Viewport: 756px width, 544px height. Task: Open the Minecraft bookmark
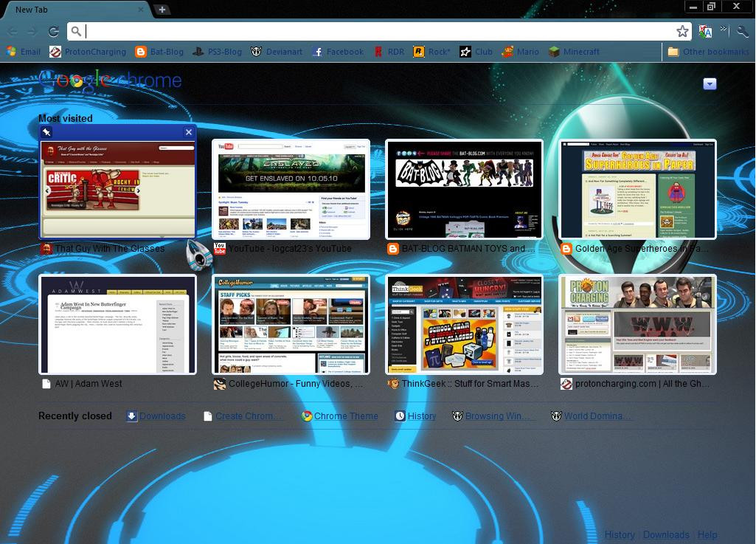(x=575, y=52)
